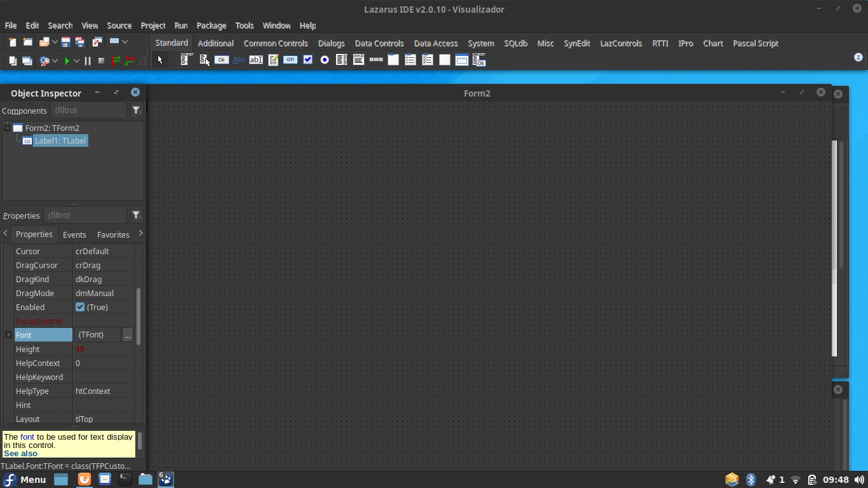The height and width of the screenshot is (488, 868).
Task: Open the Run button dropdown arrow
Action: pos(76,61)
